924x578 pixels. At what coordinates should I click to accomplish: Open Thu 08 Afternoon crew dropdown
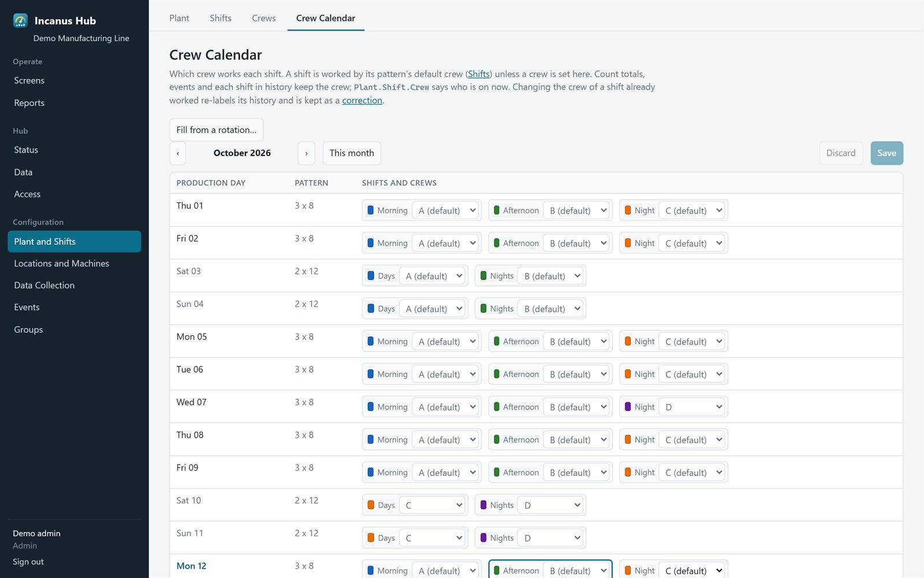pyautogui.click(x=577, y=440)
